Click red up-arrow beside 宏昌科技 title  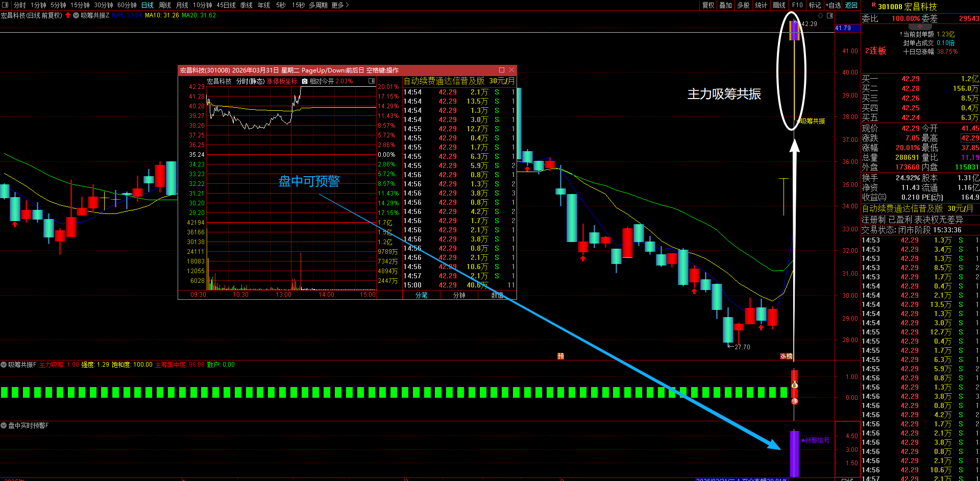click(68, 15)
